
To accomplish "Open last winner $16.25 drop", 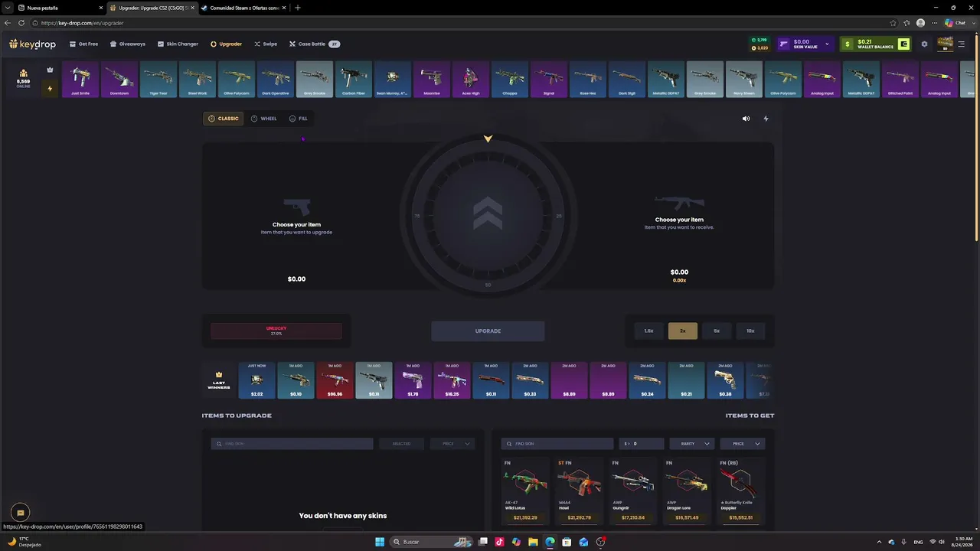I will point(452,380).
